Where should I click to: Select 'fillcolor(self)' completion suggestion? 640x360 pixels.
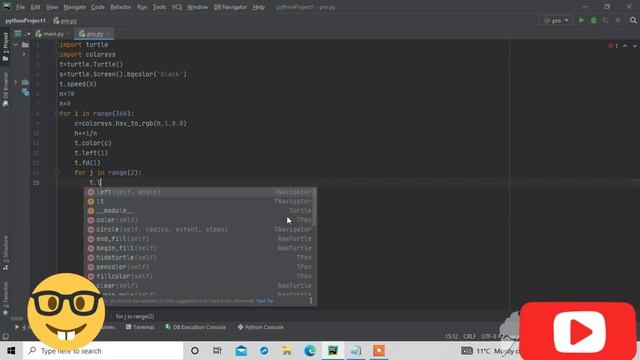coord(200,276)
